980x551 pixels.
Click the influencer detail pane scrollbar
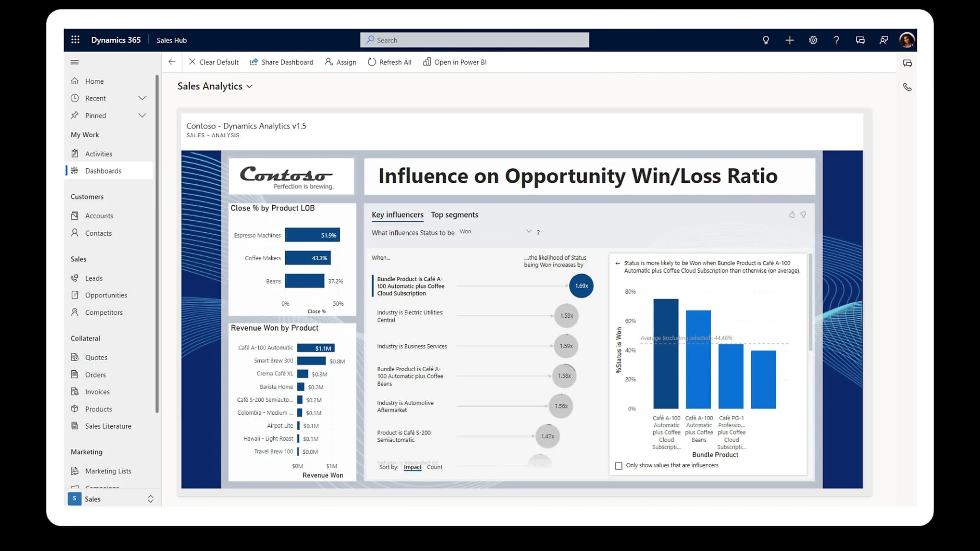pos(810,302)
